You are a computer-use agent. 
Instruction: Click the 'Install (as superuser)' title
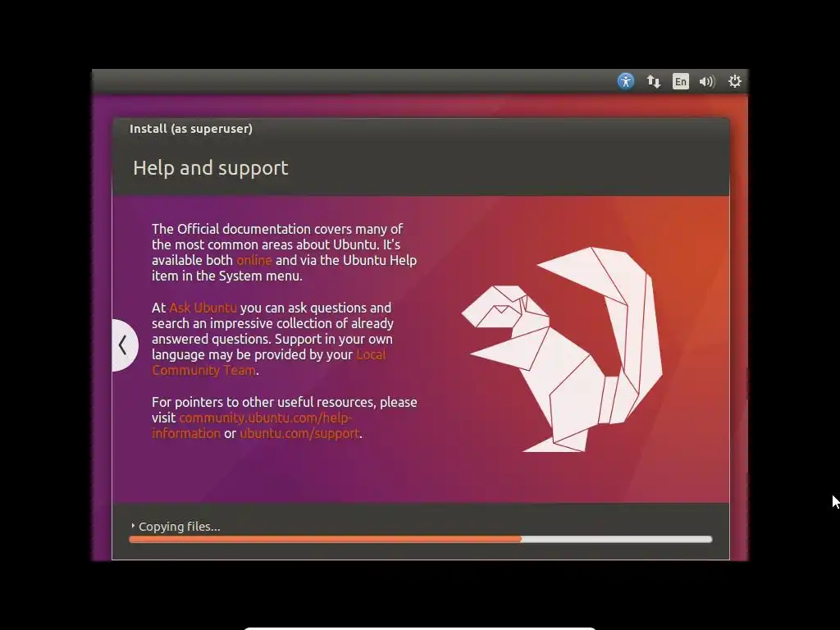pyautogui.click(x=190, y=129)
